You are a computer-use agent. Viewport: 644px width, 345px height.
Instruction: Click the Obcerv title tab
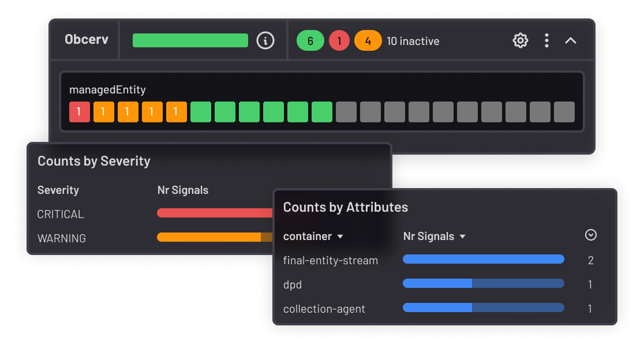click(x=86, y=40)
